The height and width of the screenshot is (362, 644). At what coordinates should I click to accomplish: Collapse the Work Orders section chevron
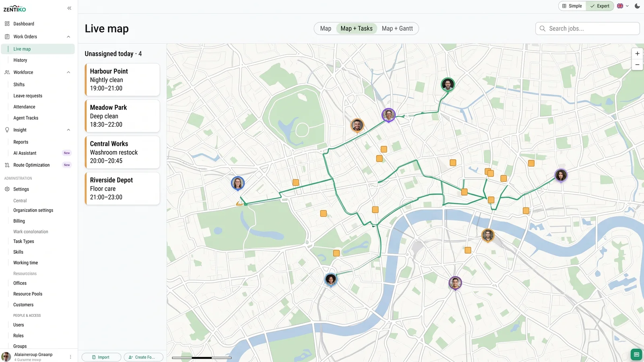68,37
